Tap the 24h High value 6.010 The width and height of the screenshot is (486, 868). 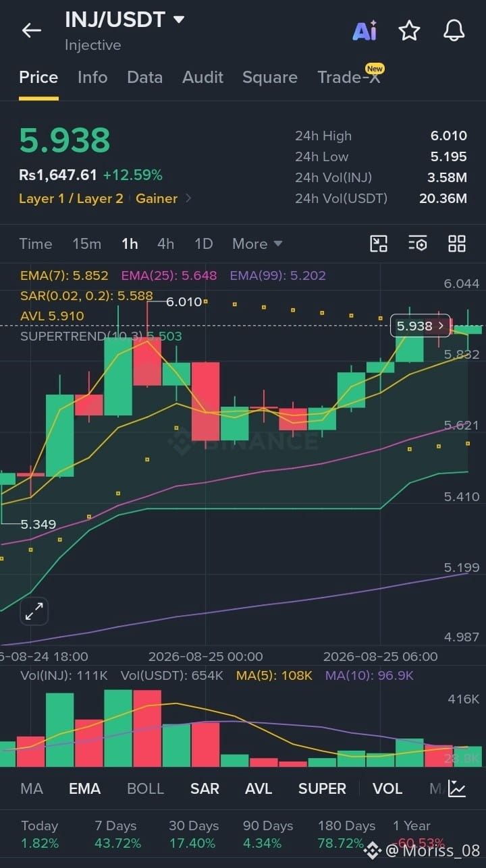(x=449, y=136)
